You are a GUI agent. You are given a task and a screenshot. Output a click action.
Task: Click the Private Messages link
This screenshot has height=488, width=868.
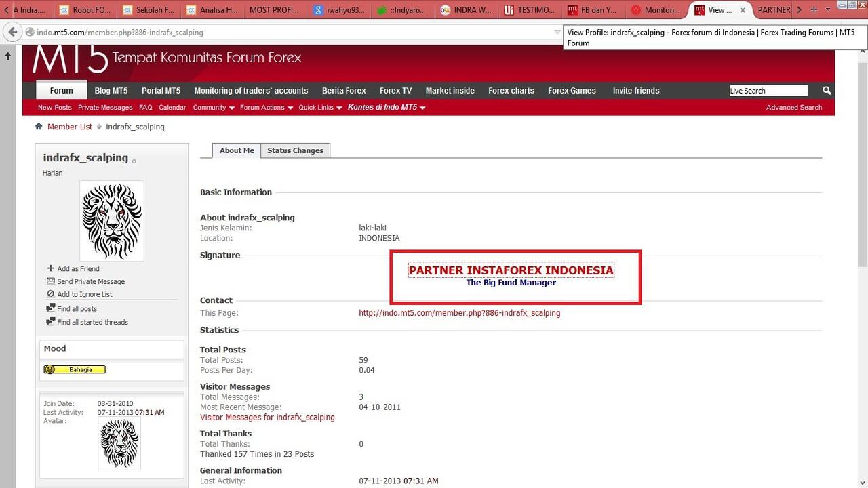[105, 107]
